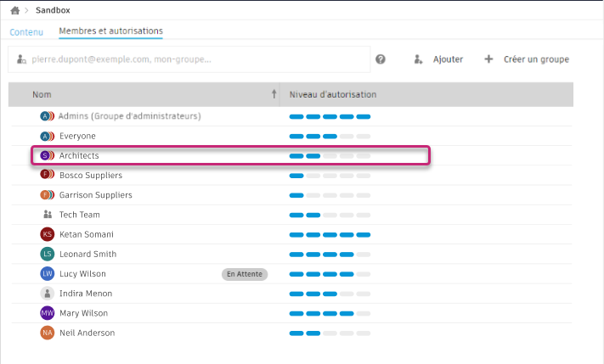Switch to the Contenu tab

[x=26, y=32]
